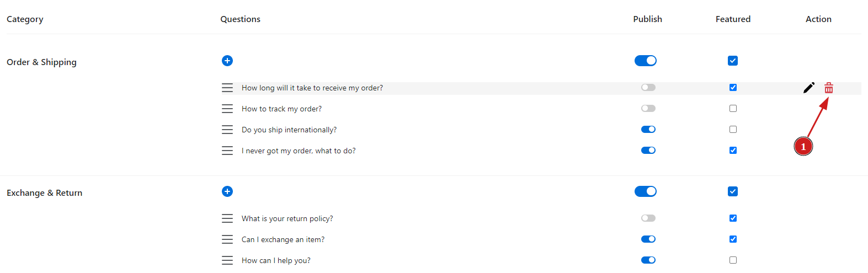Uncheck featured for 'I never got my order'
Image resolution: width=868 pixels, height=273 pixels.
(x=733, y=151)
